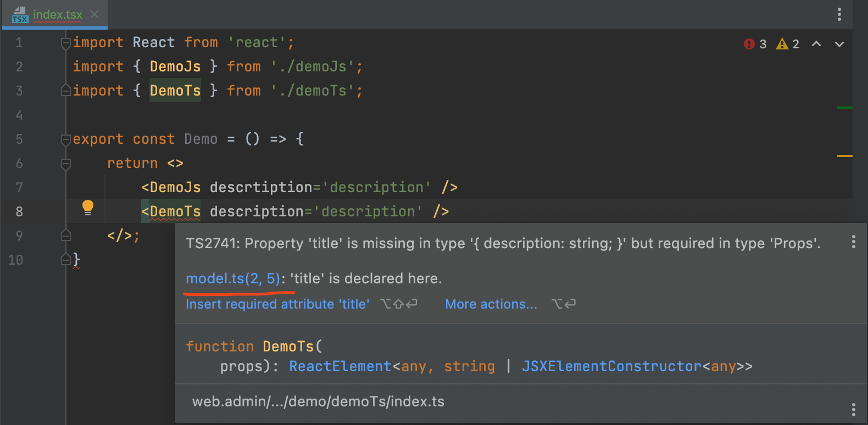Click the underlined DemoTs tag on line 8
The image size is (868, 425).
[175, 211]
